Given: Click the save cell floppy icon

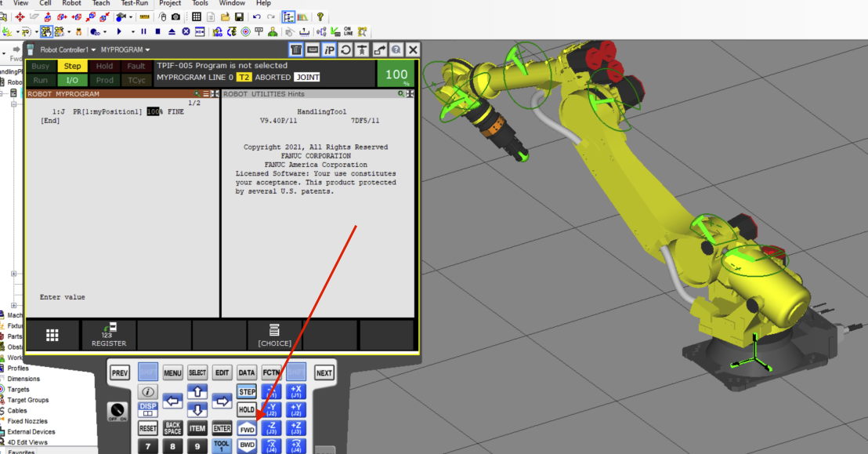Looking at the screenshot, I should (239, 17).
